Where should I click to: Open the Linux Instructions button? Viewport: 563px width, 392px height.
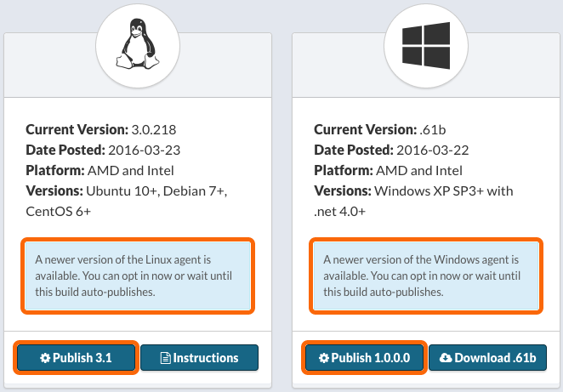[199, 357]
